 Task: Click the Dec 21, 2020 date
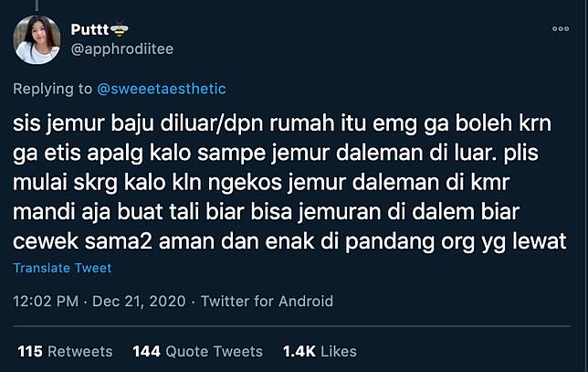(x=139, y=301)
